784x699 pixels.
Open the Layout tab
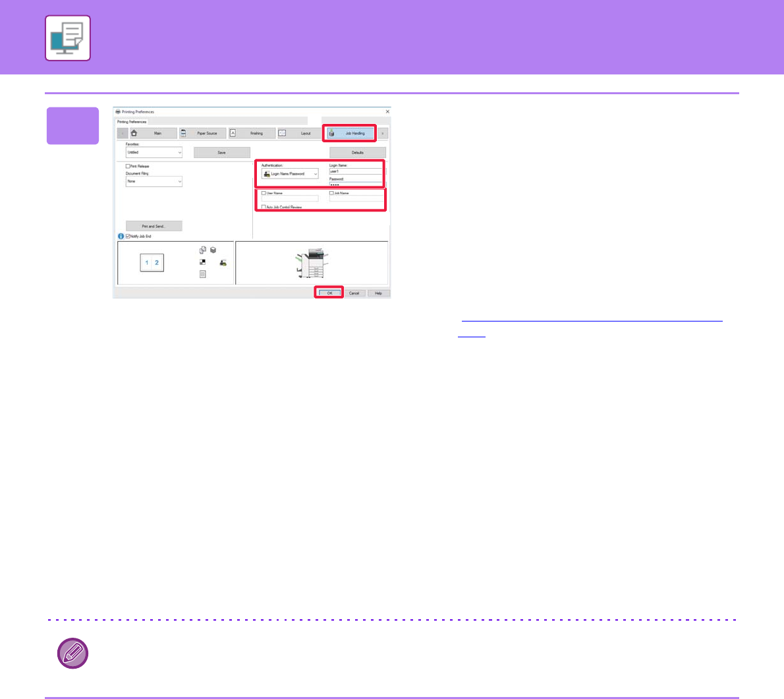300,133
